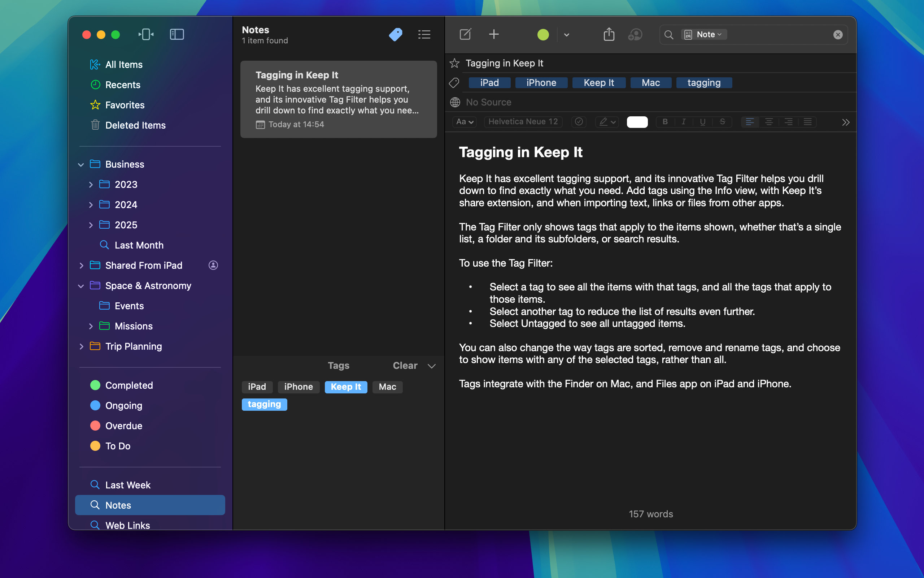Select Mac tag in Tag Filter

(388, 387)
